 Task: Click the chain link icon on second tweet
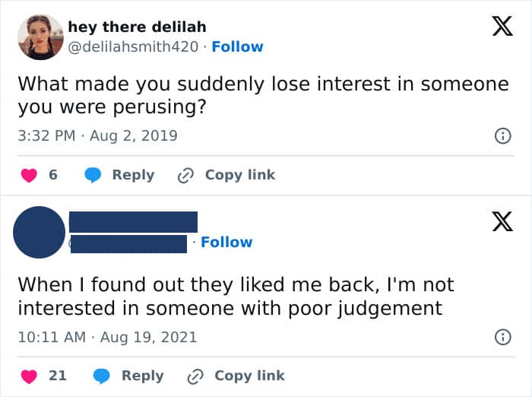coord(195,376)
